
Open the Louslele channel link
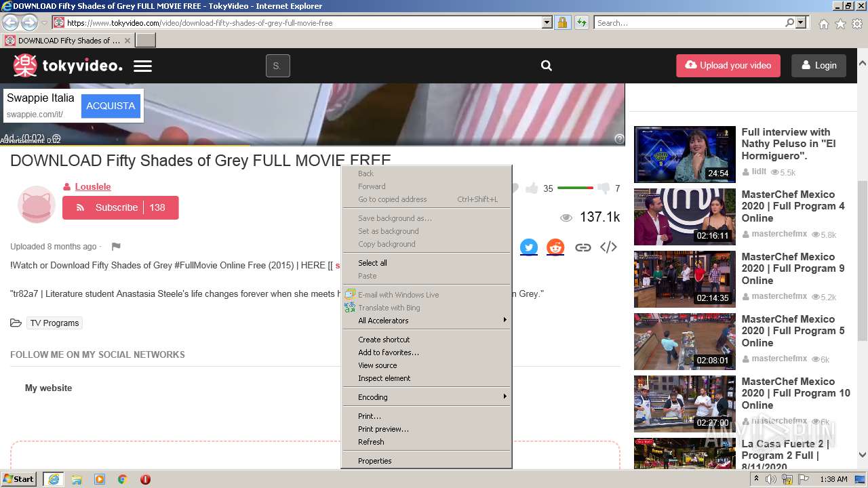[93, 186]
